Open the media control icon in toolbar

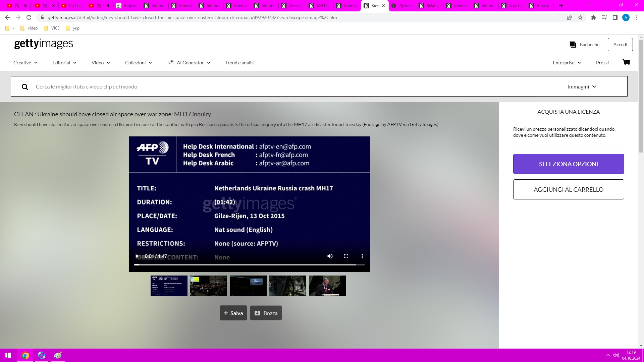coord(604,17)
